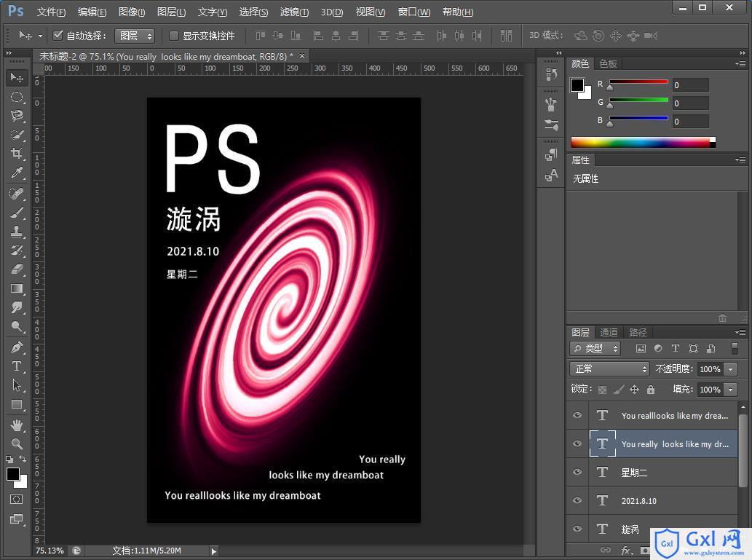Open the Color panel flyout menu
752x560 pixels.
[x=740, y=63]
